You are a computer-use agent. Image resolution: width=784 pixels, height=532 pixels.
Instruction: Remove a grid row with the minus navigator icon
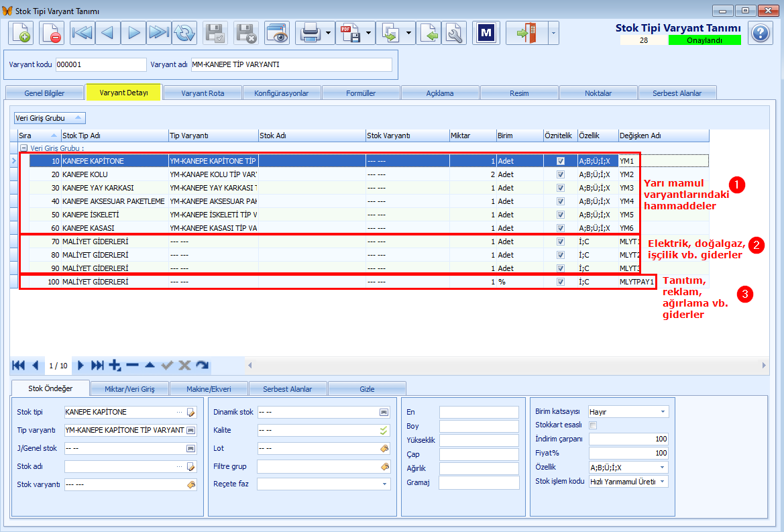[x=133, y=366]
